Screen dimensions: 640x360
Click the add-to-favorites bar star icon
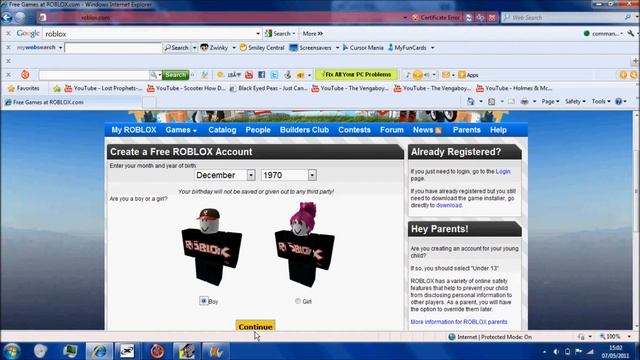coord(57,88)
